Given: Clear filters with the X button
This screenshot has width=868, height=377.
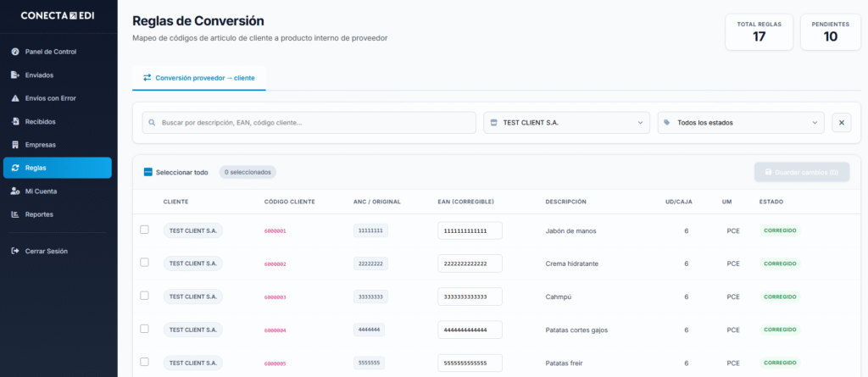Looking at the screenshot, I should click(x=842, y=123).
